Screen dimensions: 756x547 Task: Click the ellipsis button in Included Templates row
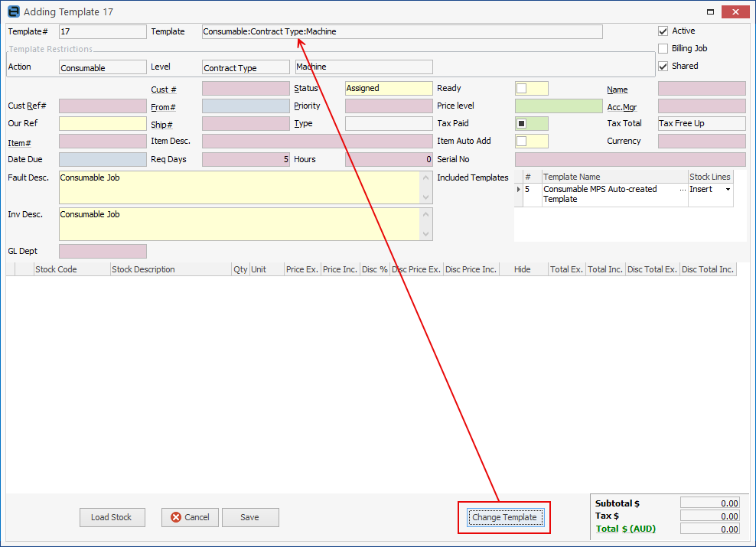683,190
